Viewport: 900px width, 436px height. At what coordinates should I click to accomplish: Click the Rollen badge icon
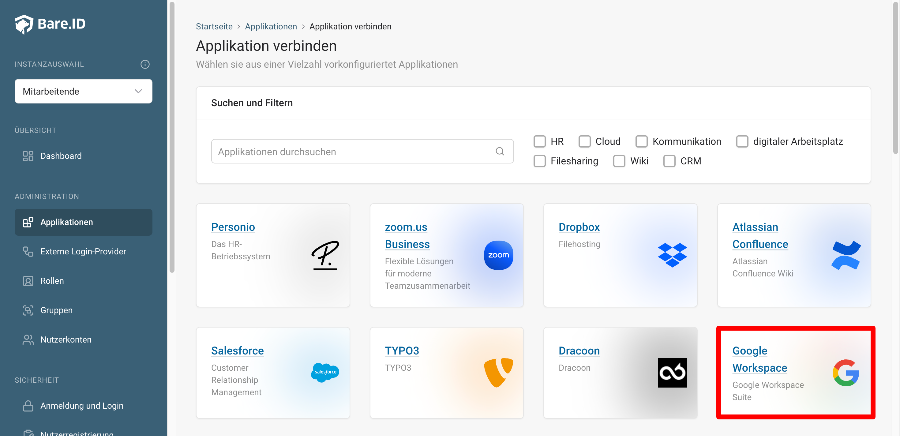tap(28, 281)
